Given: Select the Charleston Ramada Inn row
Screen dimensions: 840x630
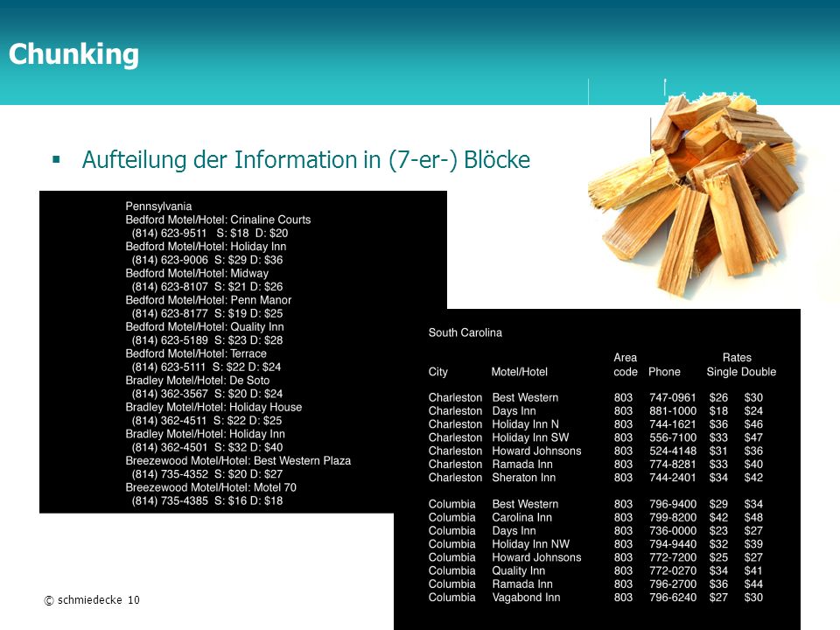Looking at the screenshot, I should pos(596,465).
